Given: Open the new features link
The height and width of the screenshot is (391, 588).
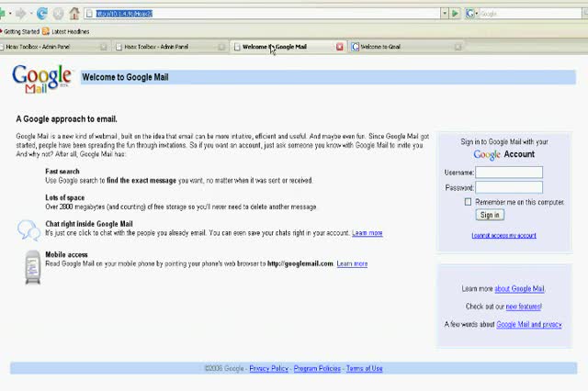Looking at the screenshot, I should 524,307.
